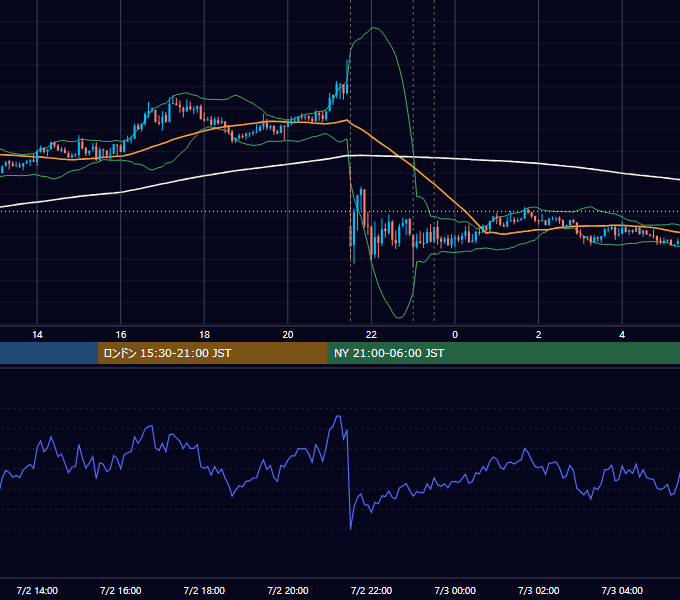
Task: Click the 7/3 04:00 time label
Action: tap(622, 591)
